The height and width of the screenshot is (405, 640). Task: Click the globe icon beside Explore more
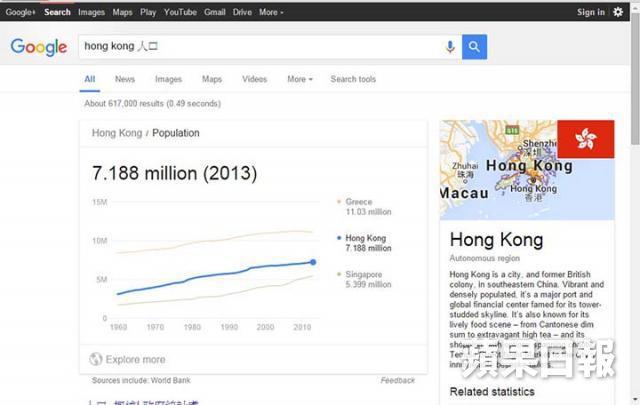coord(96,359)
